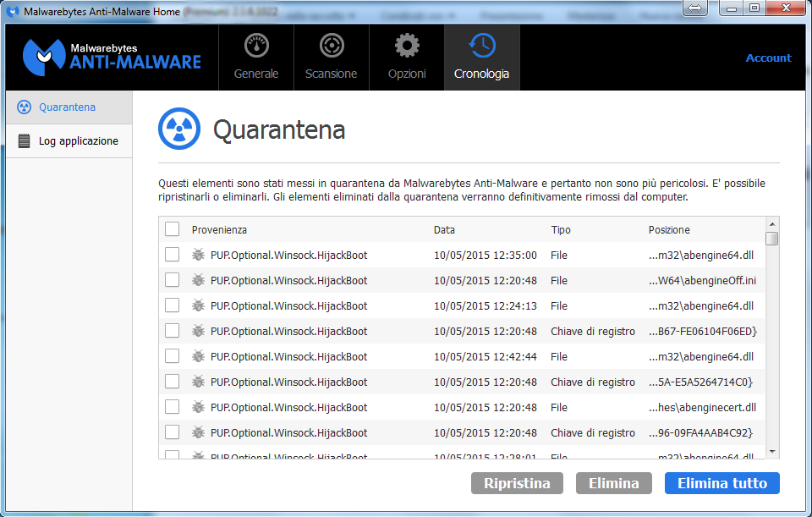Toggle the select-all checkbox beside Provenienza
Viewport: 812px width, 517px height.
pos(172,229)
